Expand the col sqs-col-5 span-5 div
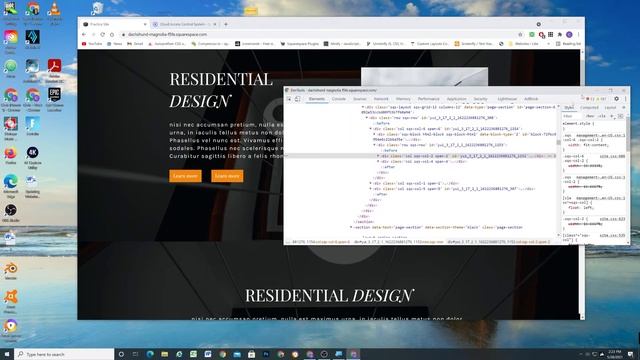Image resolution: width=640 pixels, height=360 pixels. click(x=371, y=189)
